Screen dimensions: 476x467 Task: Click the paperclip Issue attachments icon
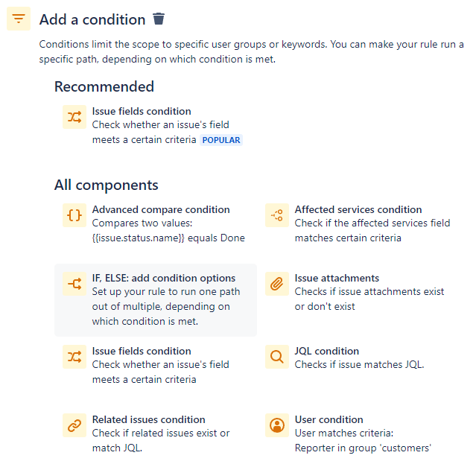pos(277,284)
